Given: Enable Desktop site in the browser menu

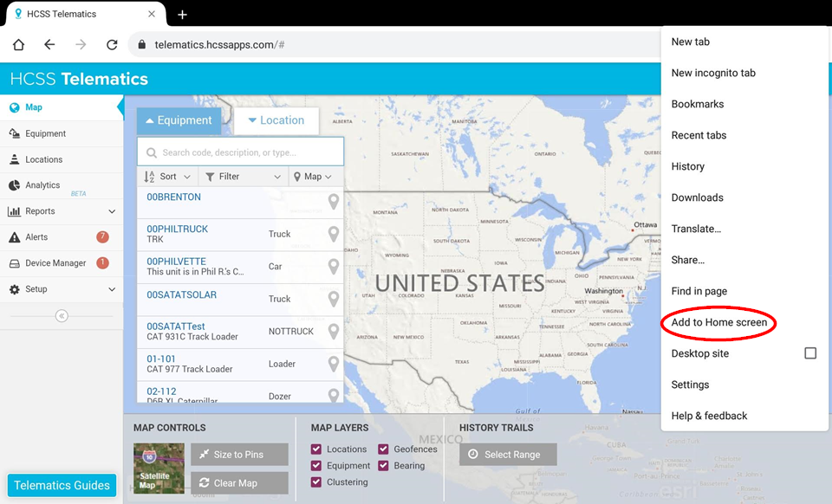Looking at the screenshot, I should click(810, 352).
